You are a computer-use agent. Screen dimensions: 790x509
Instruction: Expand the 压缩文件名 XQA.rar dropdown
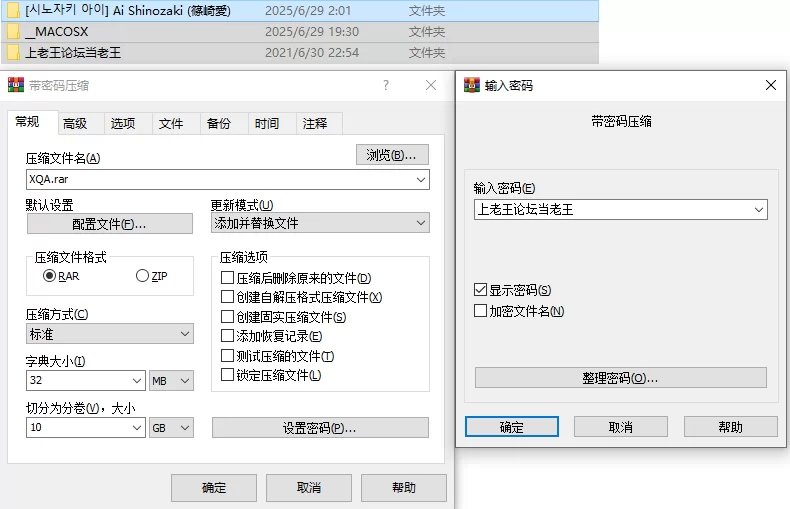click(421, 179)
